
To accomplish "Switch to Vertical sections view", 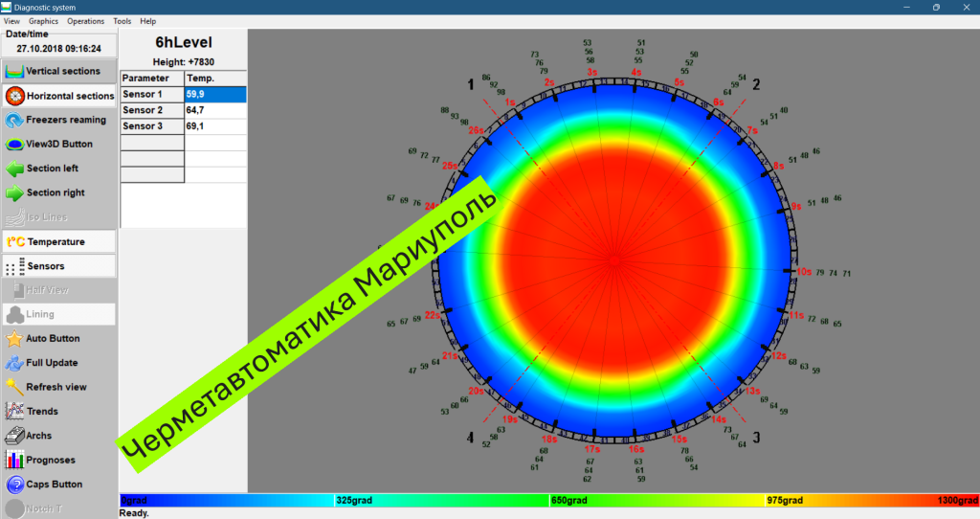I will [x=59, y=71].
